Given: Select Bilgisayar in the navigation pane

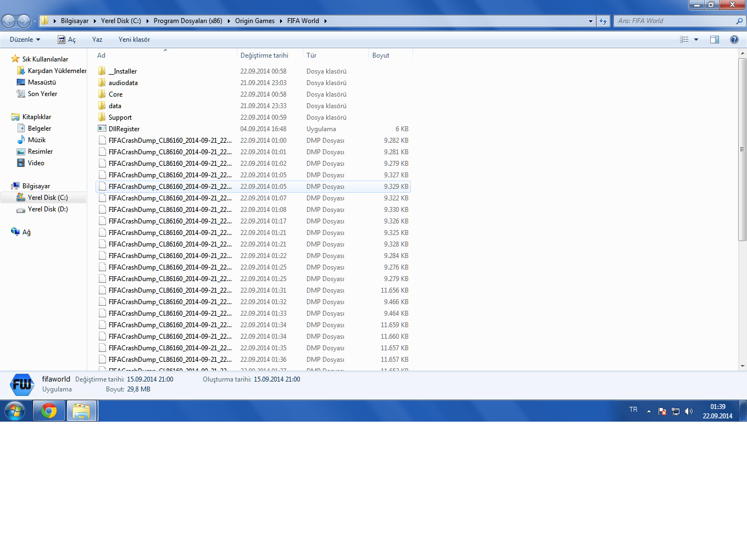Looking at the screenshot, I should 36,186.
